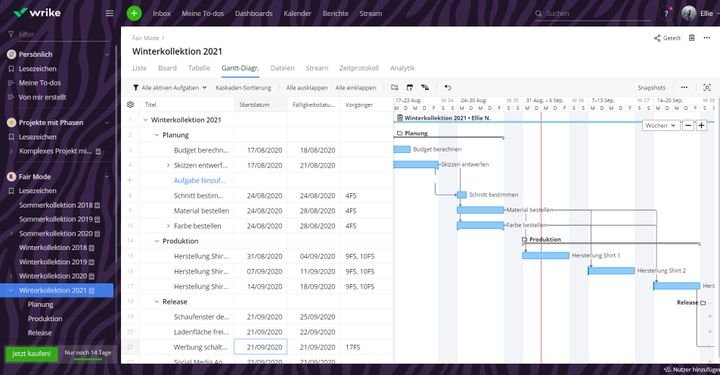The width and height of the screenshot is (720, 375).
Task: Click the dependency link icon in Gantt toolbar
Action: tap(425, 87)
